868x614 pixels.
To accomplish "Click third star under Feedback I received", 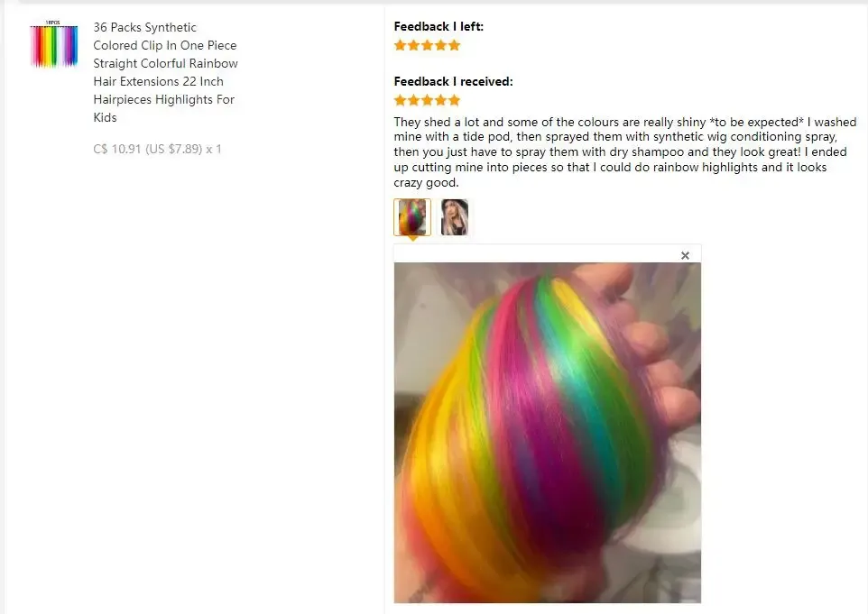I will pyautogui.click(x=428, y=100).
